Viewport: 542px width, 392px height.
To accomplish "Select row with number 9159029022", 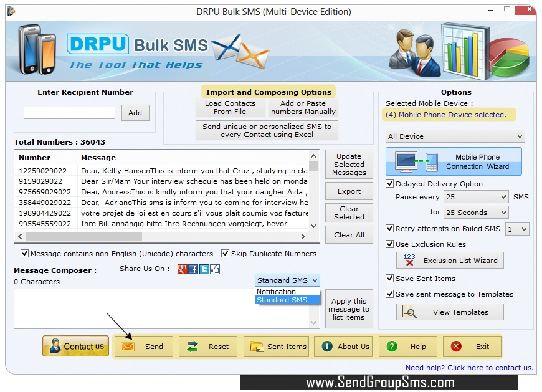I will (x=162, y=181).
